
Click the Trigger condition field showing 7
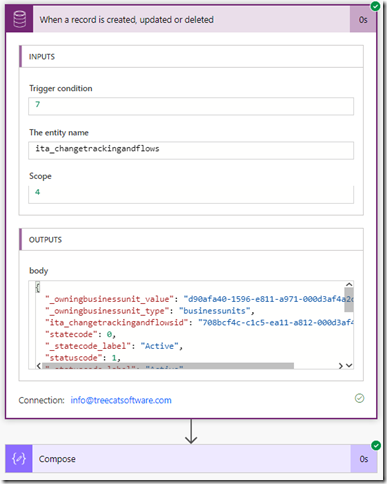pos(191,106)
